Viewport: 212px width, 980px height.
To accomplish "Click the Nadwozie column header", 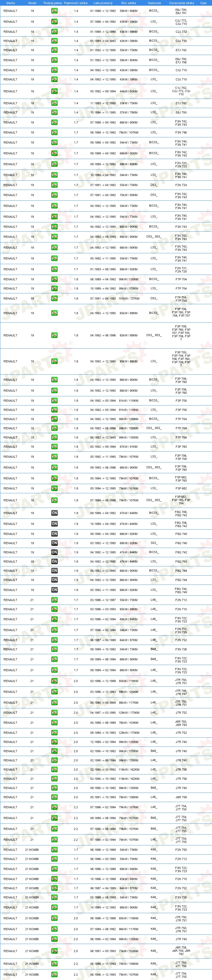I will coord(154,3).
